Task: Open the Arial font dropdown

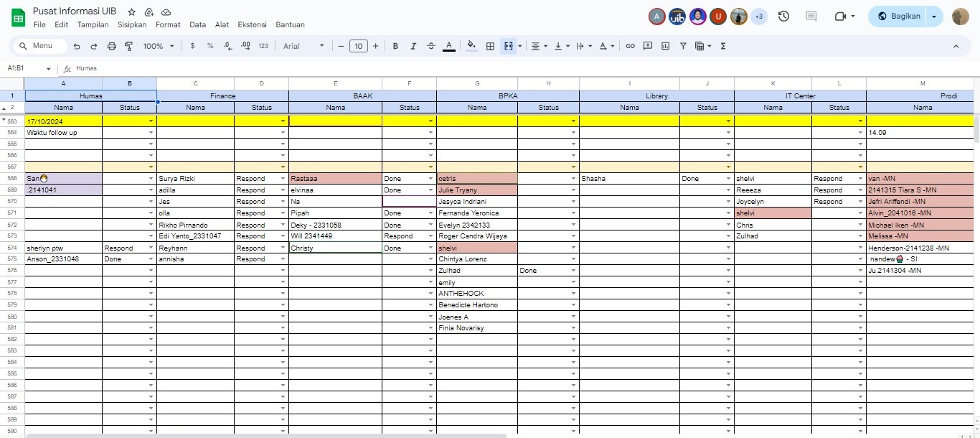Action: pos(303,46)
